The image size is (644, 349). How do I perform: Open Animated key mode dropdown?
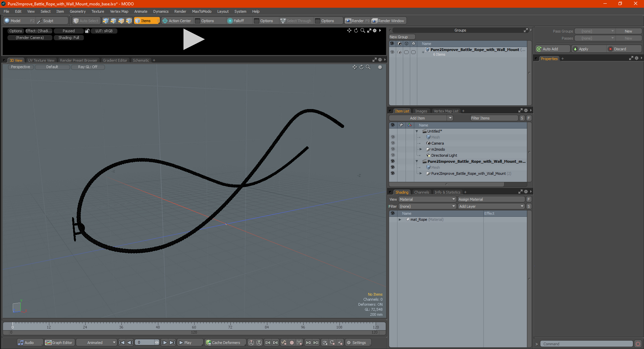[x=97, y=343]
